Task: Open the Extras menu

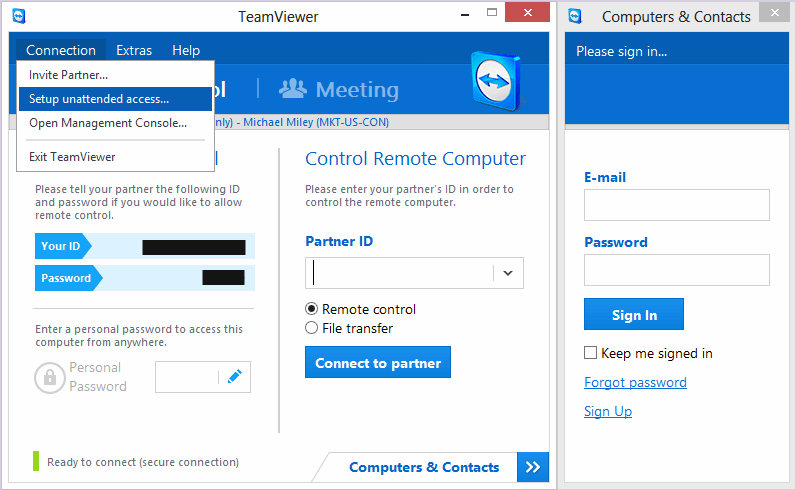Action: coord(134,50)
